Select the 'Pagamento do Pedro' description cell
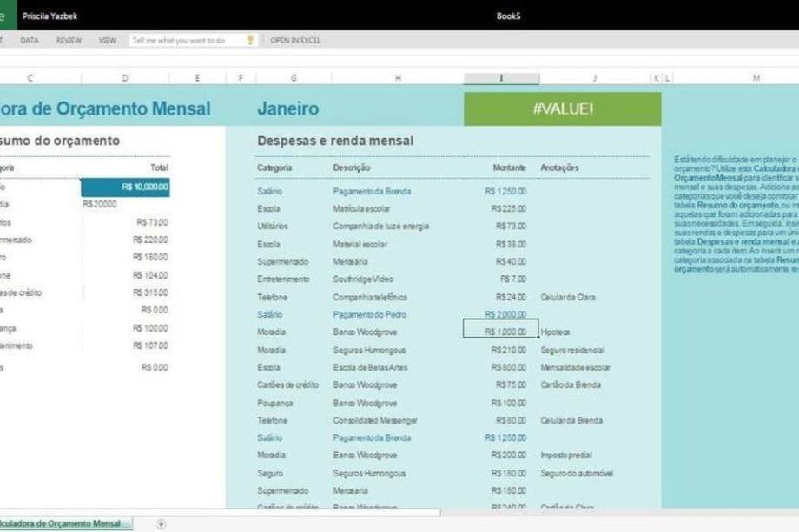Screen dimensions: 799x532 (x=369, y=314)
